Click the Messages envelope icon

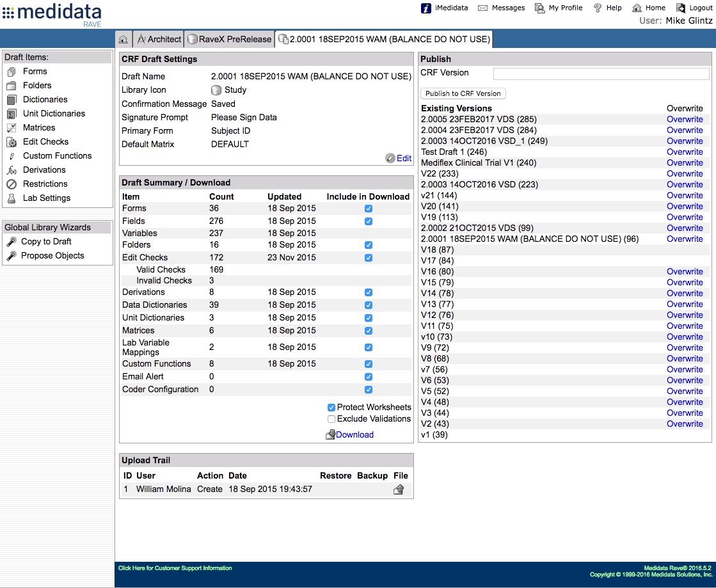(x=482, y=8)
